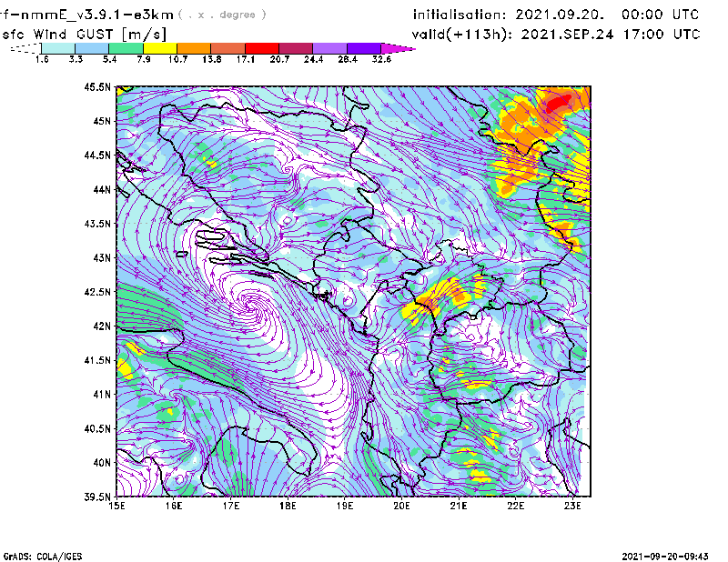Click the cyclone spiral center on the map
This screenshot has width=728, height=562.
(251, 306)
